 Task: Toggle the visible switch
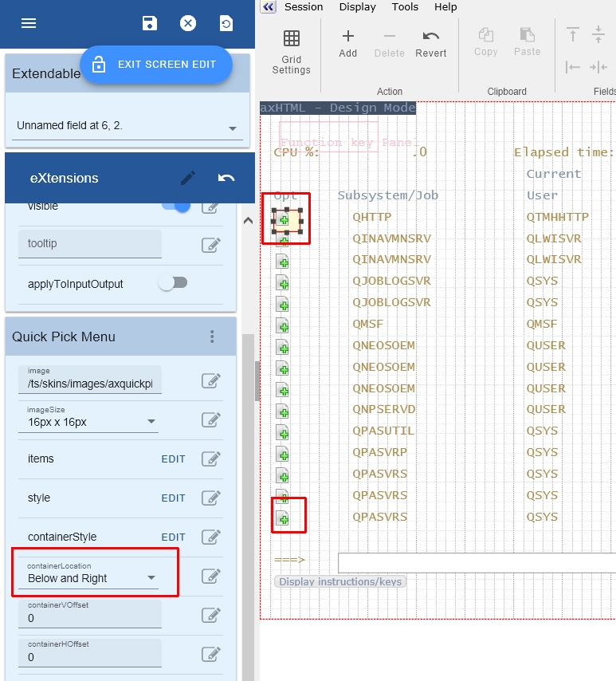click(178, 206)
